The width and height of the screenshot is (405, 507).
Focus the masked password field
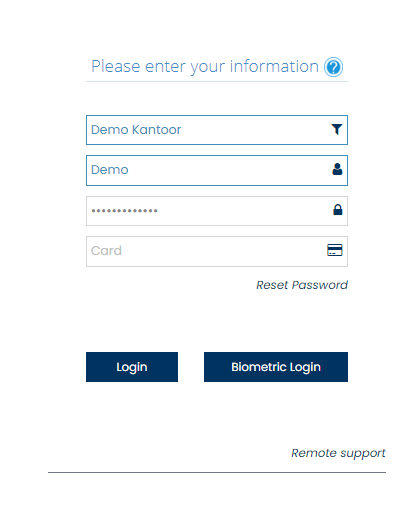coord(217,211)
